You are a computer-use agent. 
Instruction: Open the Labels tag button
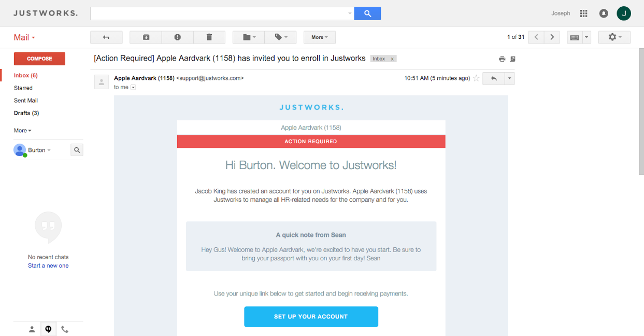point(280,37)
